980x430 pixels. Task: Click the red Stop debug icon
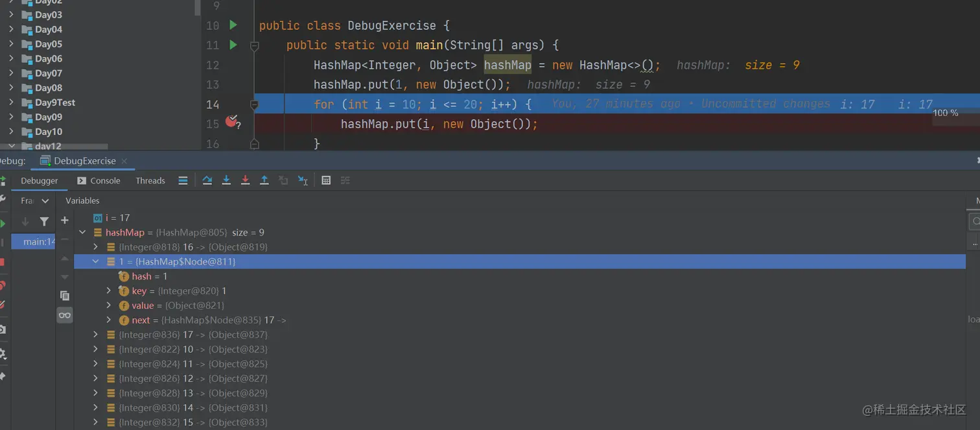coord(3,262)
